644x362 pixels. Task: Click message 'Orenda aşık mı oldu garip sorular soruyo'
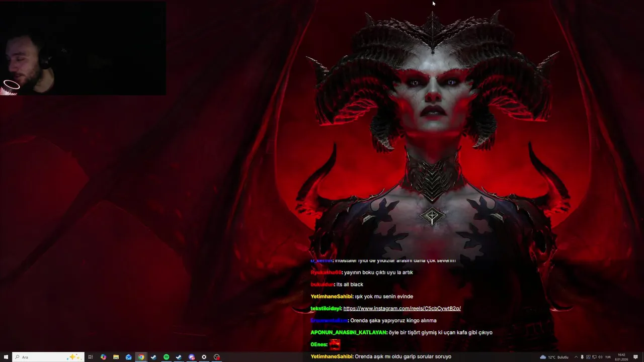pos(403,356)
